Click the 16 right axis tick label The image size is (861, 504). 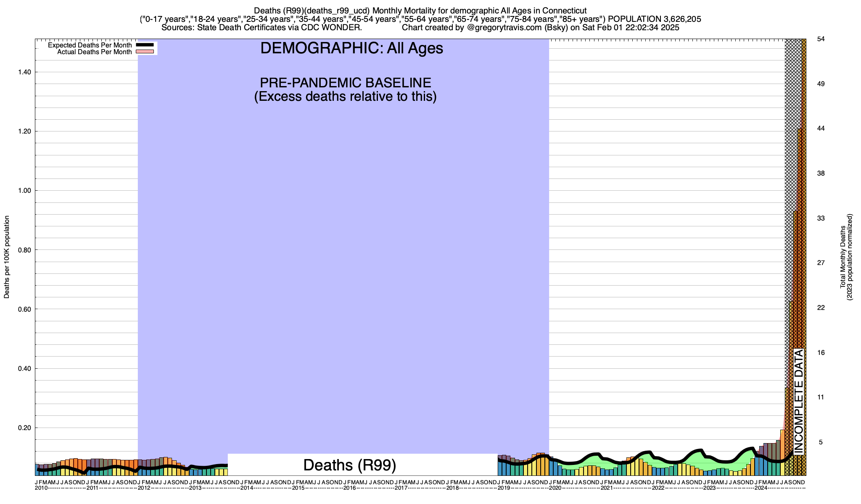[x=821, y=353]
